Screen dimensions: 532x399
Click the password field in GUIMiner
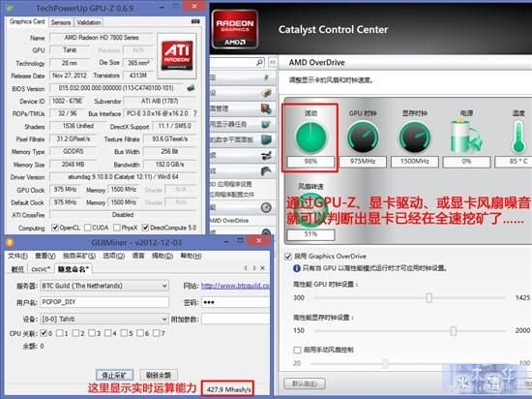[x=235, y=302]
